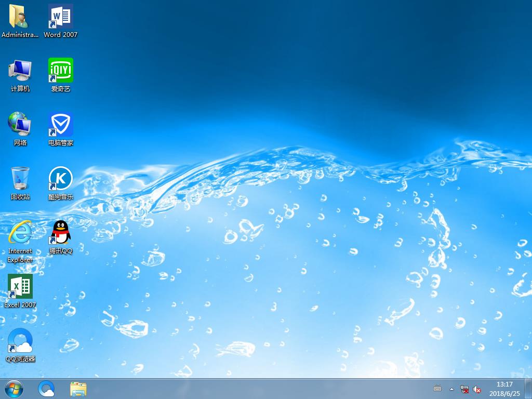Click the keyboard input method tray icon
Screen dimensions: 532x399
(x=437, y=389)
